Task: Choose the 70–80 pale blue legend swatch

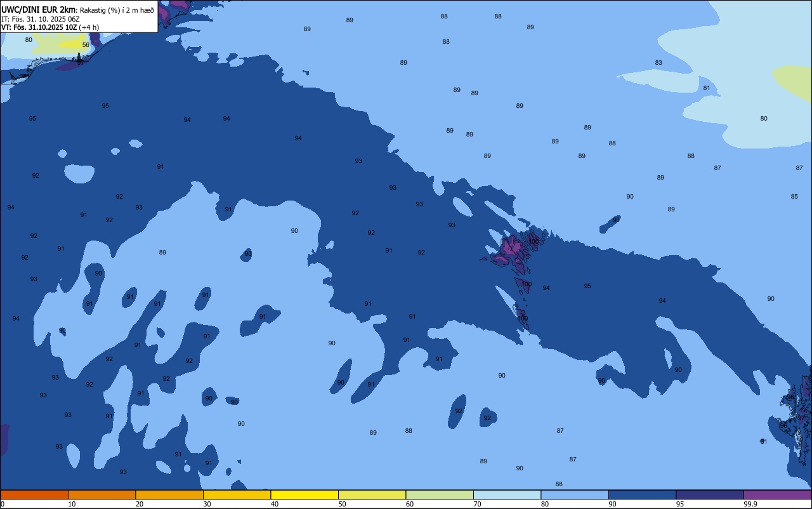Action: 507,494
